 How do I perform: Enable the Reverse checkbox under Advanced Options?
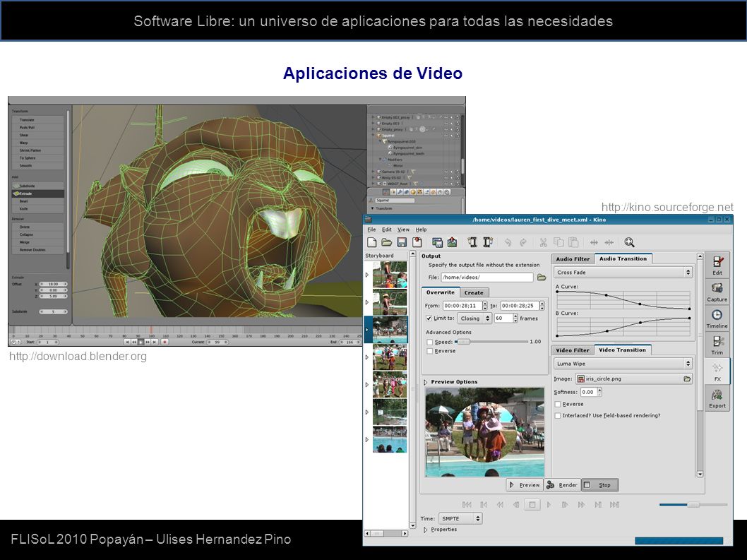click(430, 351)
